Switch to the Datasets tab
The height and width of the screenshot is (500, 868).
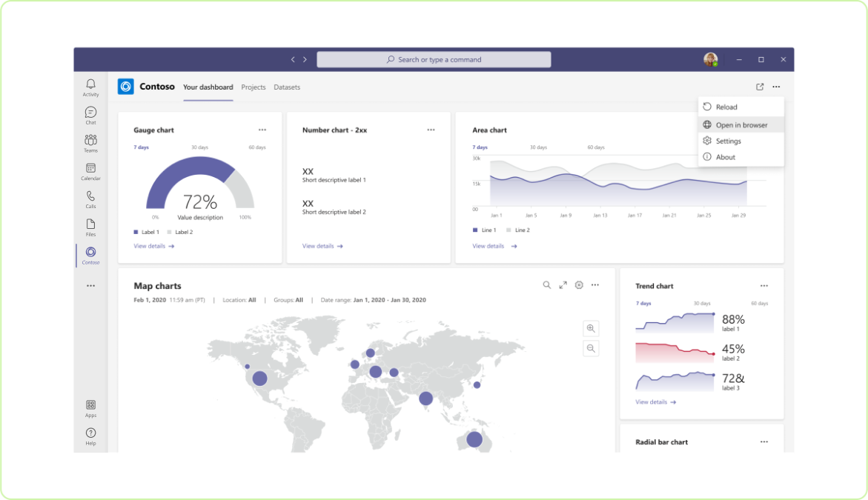coord(287,87)
